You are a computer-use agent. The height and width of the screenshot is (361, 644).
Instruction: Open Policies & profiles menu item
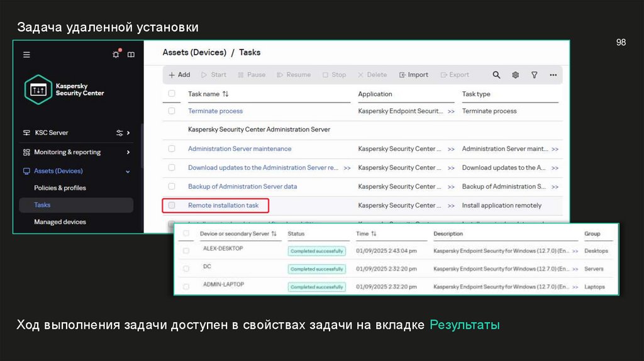(x=60, y=187)
